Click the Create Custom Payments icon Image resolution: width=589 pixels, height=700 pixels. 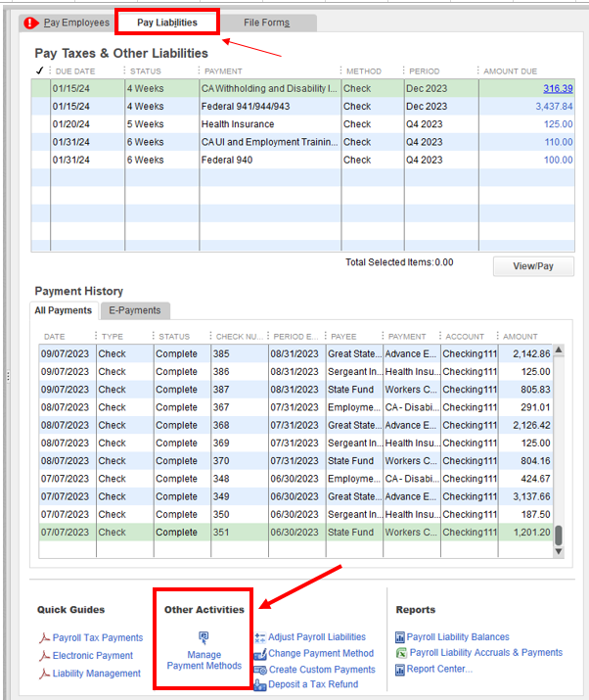click(260, 670)
